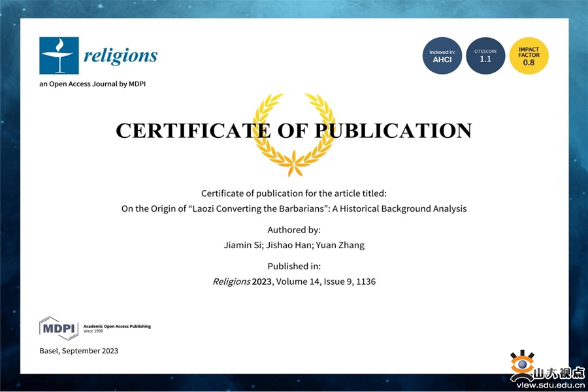
Task: Click the "Published in:" label
Action: click(x=293, y=267)
